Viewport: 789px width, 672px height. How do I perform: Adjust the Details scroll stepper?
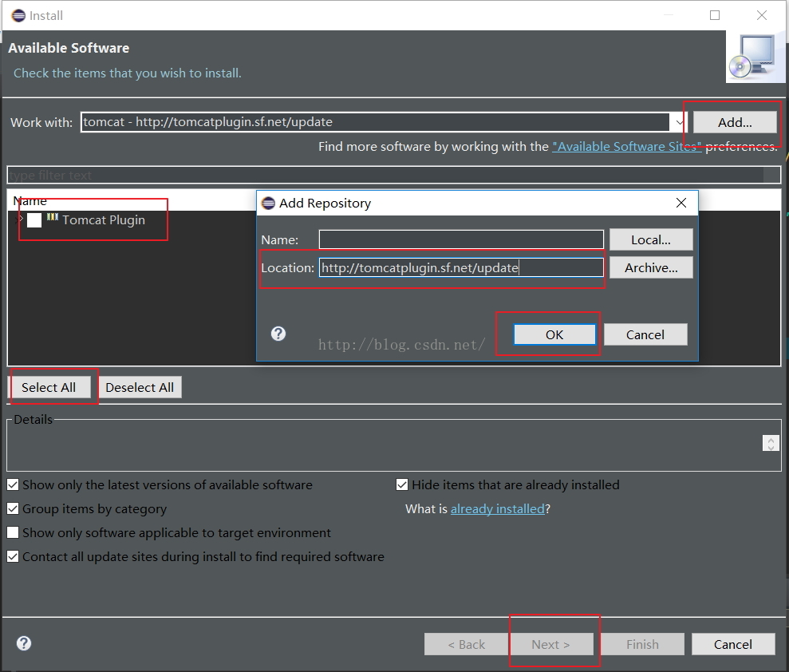pyautogui.click(x=771, y=443)
